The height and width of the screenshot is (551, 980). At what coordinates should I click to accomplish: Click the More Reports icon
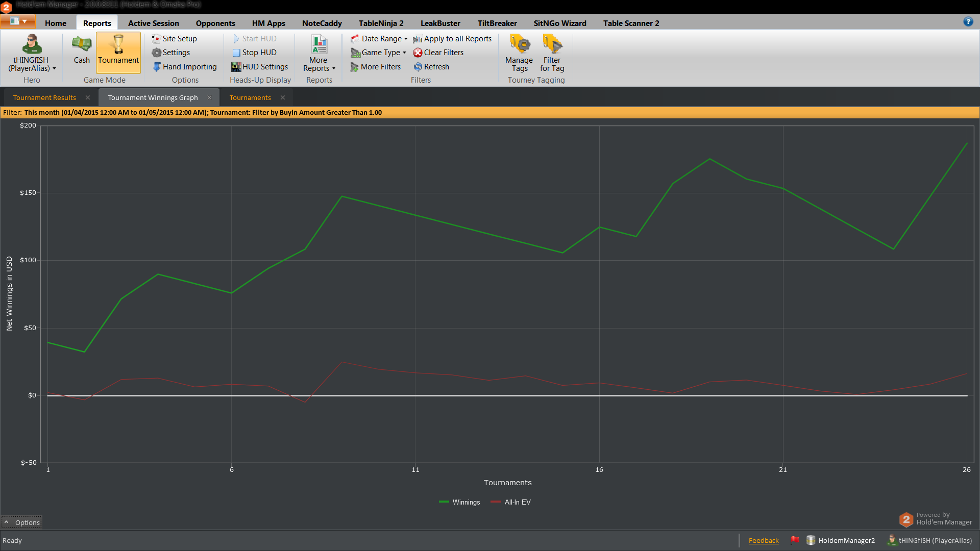(x=319, y=44)
